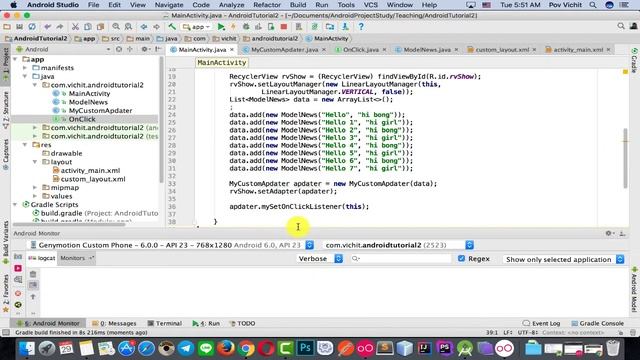The height and width of the screenshot is (360, 640).
Task: Click the Redo arrow icon
Action: (60, 27)
